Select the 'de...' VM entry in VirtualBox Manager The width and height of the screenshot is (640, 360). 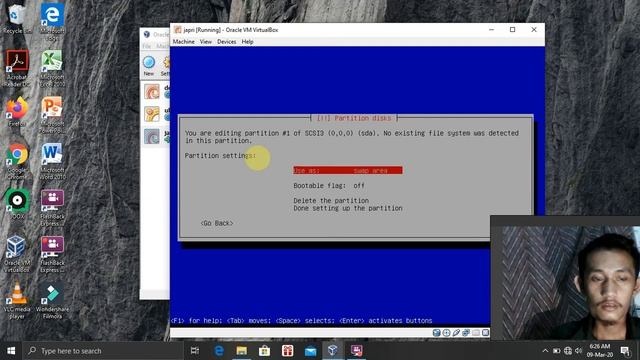156,91
